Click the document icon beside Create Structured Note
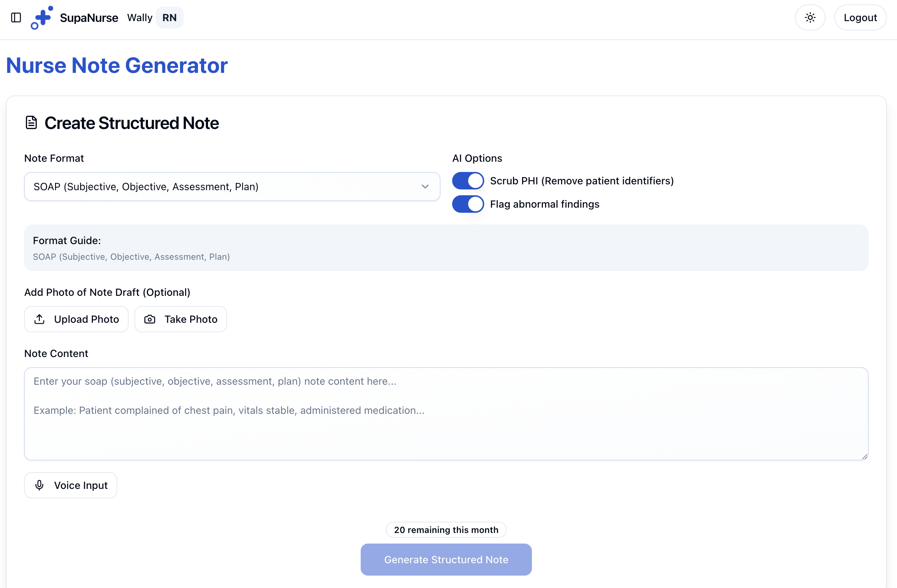 pos(31,123)
